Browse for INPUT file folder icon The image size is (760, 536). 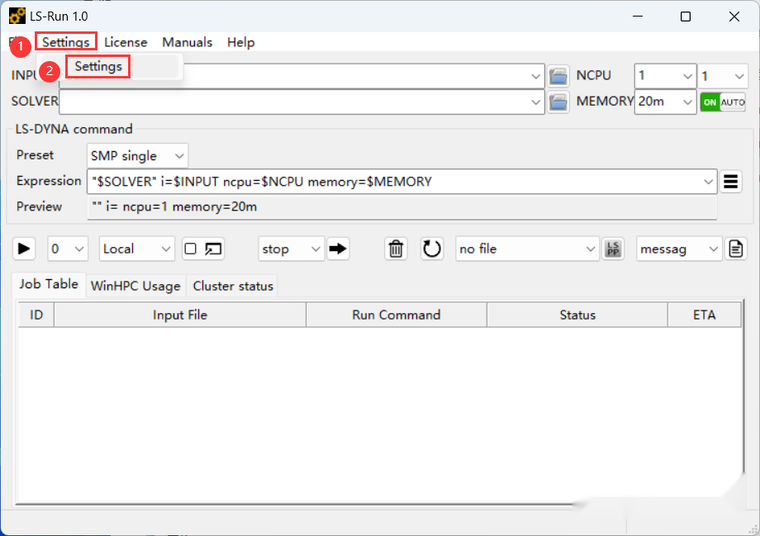(x=558, y=76)
